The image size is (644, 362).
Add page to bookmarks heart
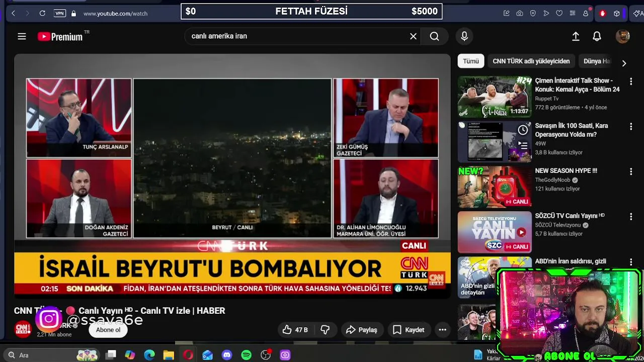(x=559, y=14)
